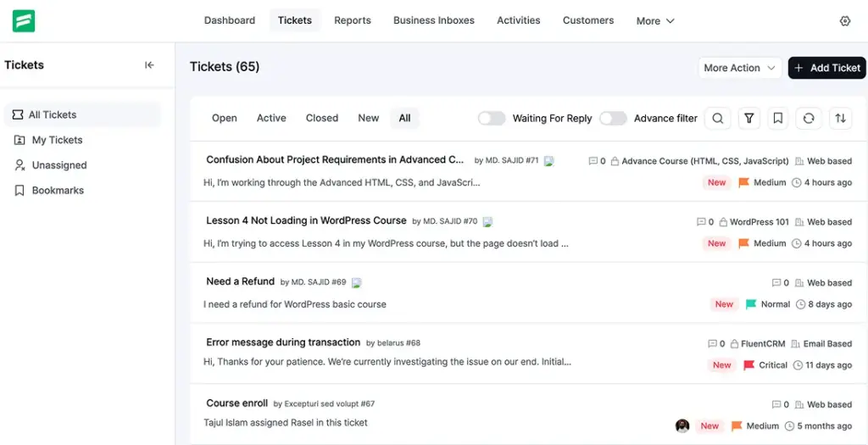Click New status badge on ticket #68
Screen dimensions: 868x445
tap(722, 365)
